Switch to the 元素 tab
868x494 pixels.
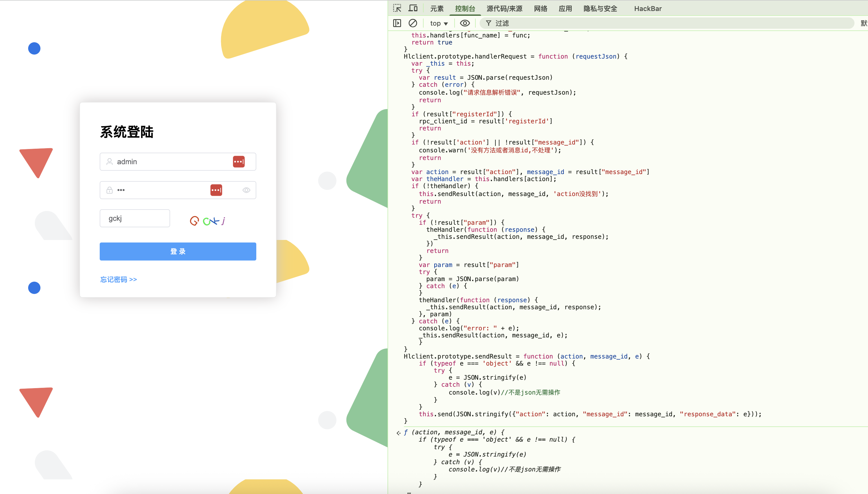tap(437, 8)
